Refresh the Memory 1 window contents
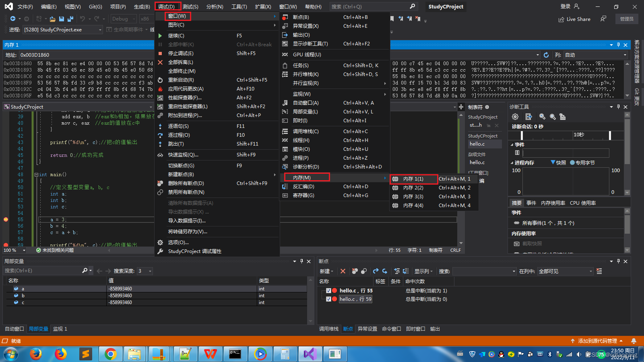 pos(546,55)
